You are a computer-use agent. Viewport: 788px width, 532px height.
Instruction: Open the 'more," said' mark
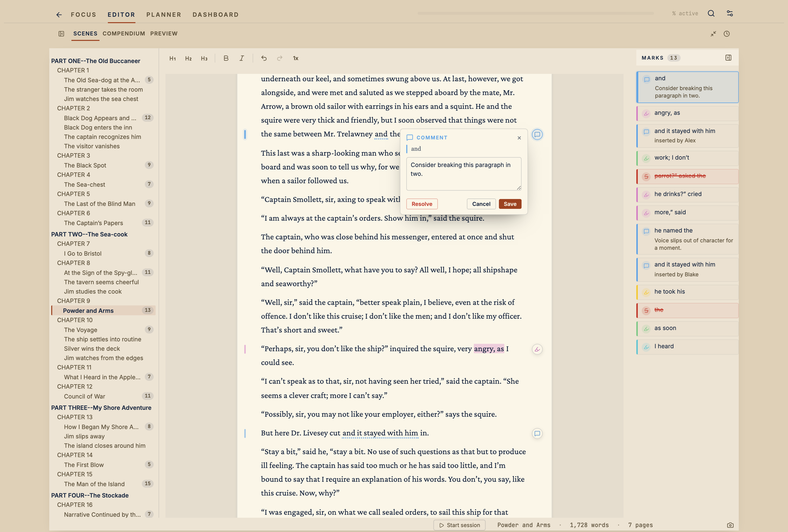click(687, 213)
